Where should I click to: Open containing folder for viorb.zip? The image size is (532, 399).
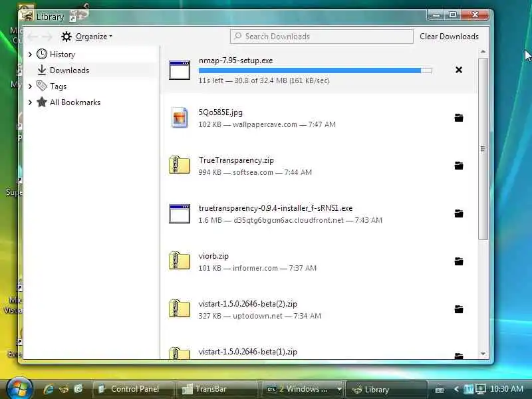459,261
